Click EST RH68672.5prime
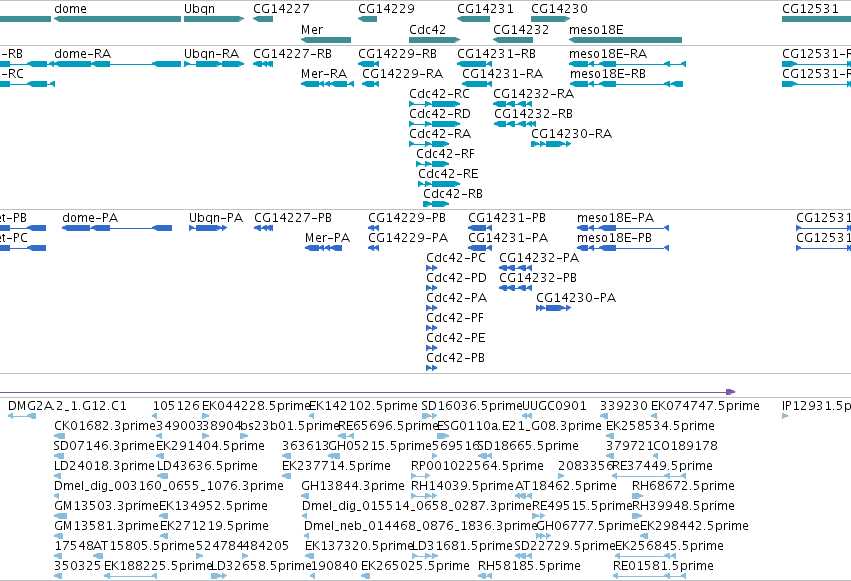 [638, 496]
